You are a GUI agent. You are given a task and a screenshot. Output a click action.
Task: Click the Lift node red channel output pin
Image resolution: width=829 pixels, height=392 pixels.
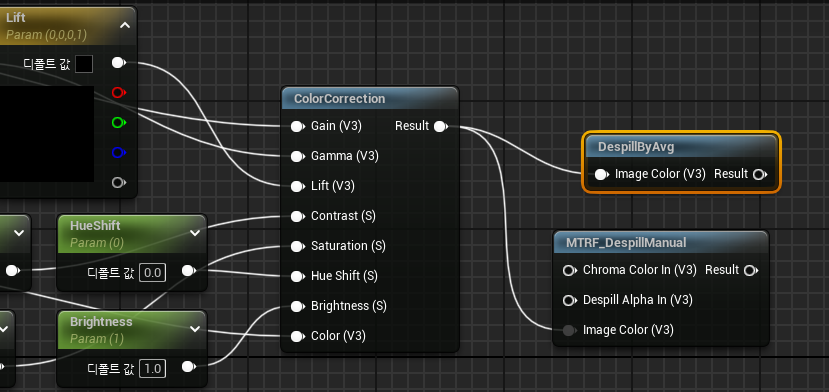click(x=119, y=93)
